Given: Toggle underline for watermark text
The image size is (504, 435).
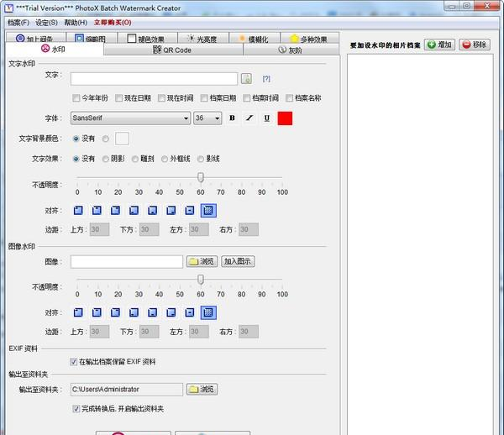Looking at the screenshot, I should (x=266, y=118).
